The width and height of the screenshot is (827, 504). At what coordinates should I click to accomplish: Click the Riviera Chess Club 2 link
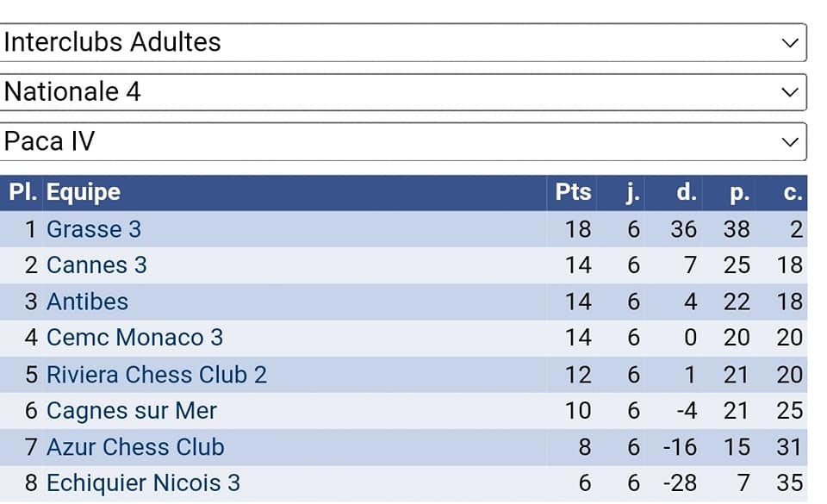pyautogui.click(x=157, y=375)
